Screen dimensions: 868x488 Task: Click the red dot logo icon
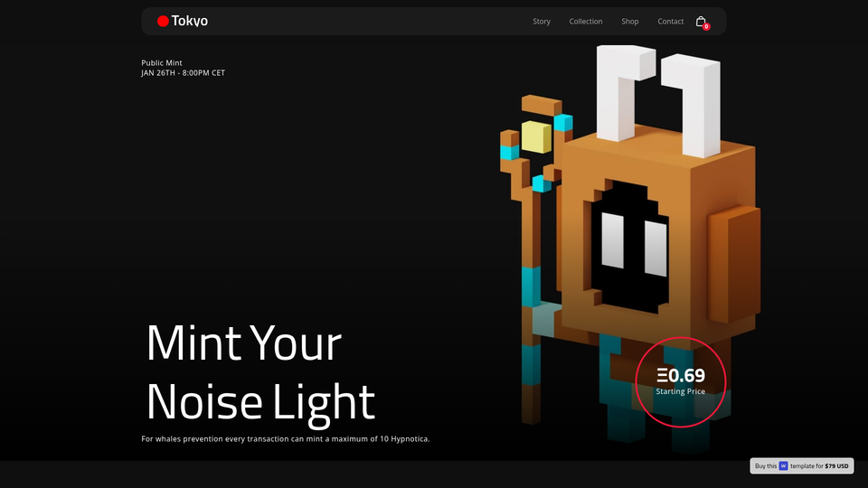163,21
